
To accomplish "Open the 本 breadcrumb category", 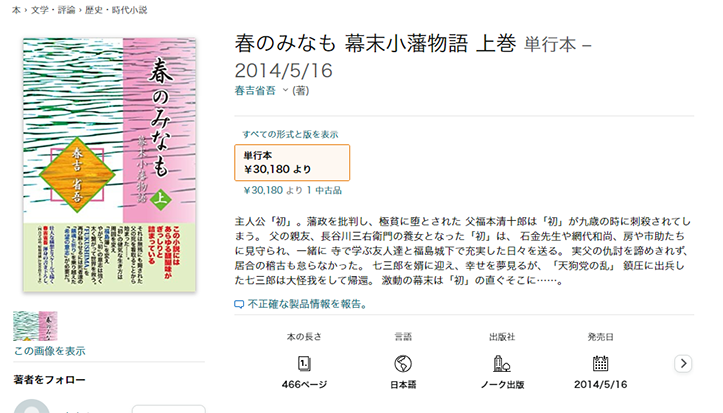I will [x=16, y=10].
